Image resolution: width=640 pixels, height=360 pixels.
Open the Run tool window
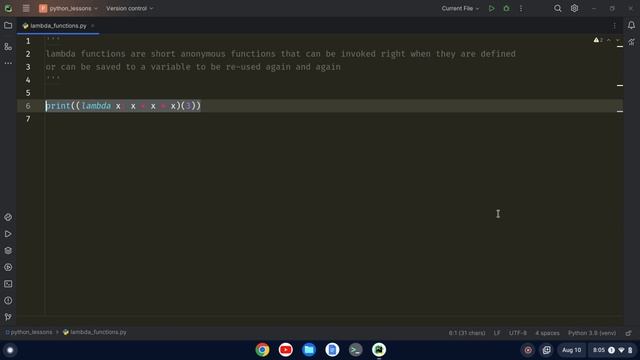click(8, 234)
